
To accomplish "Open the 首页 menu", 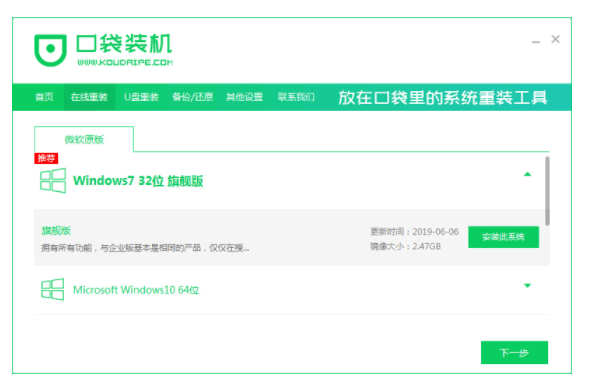I will pyautogui.click(x=44, y=97).
